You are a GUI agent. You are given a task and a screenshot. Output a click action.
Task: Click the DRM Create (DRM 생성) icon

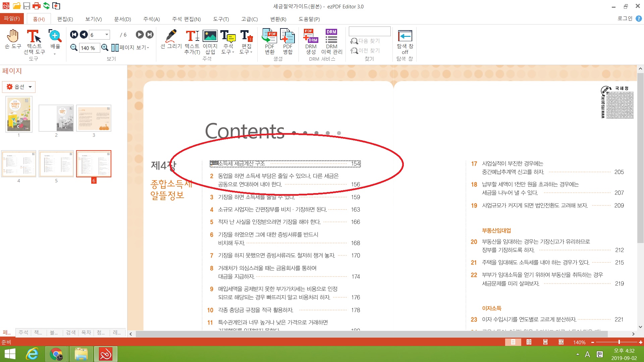click(x=311, y=36)
